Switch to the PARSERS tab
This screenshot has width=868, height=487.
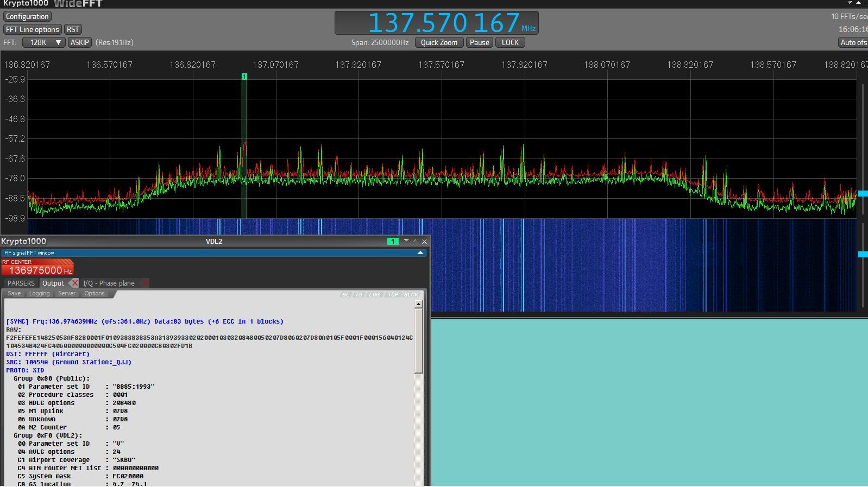(x=21, y=283)
